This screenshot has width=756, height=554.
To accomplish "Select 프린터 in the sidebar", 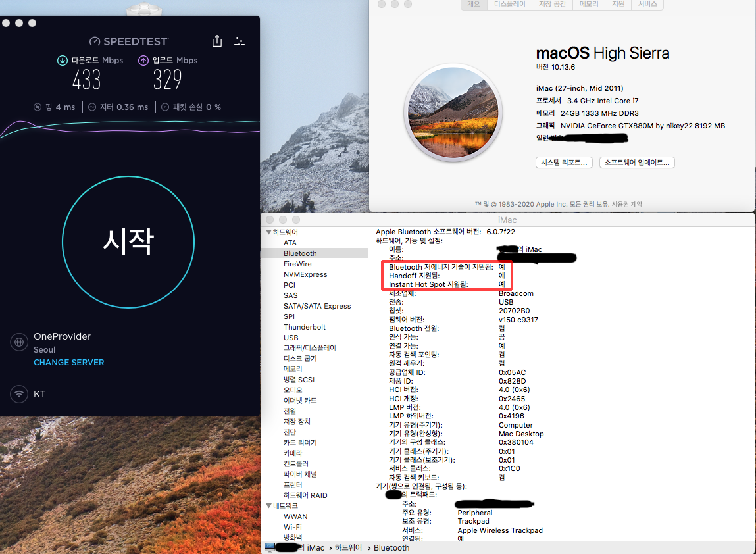I will [293, 484].
